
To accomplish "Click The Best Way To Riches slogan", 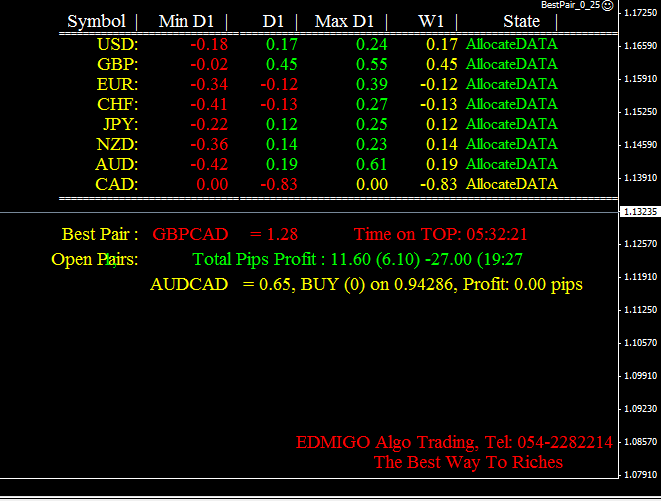I will pos(468,462).
